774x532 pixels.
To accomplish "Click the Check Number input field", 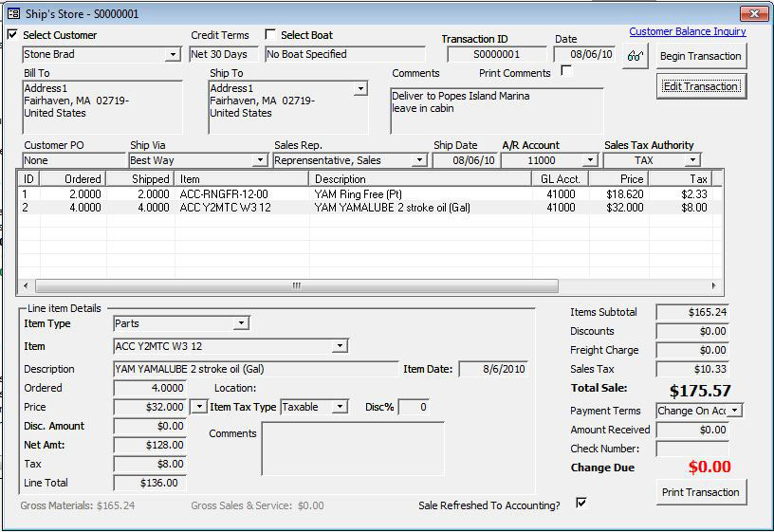I will 691,449.
